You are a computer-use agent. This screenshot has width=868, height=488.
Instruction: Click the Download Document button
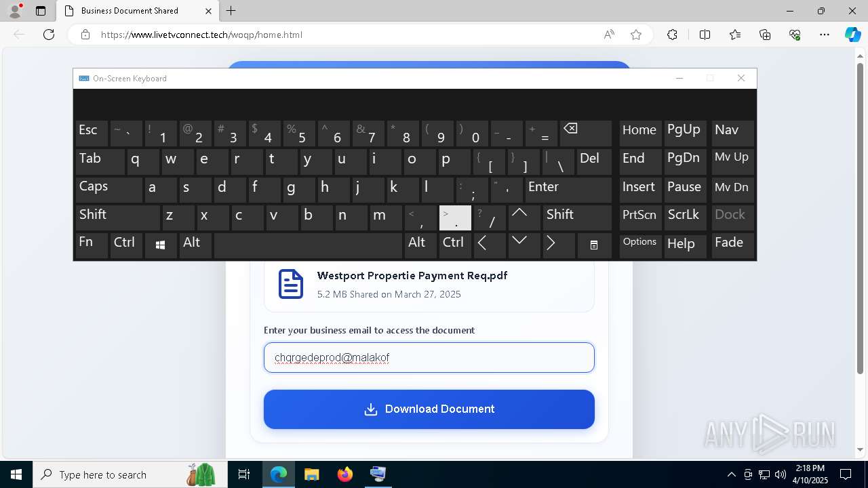point(429,409)
